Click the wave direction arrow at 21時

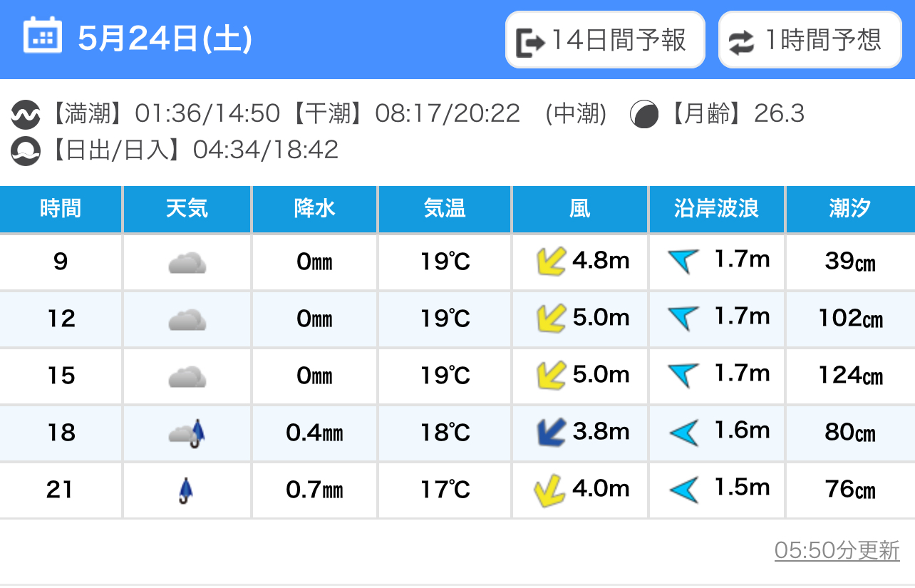(684, 490)
